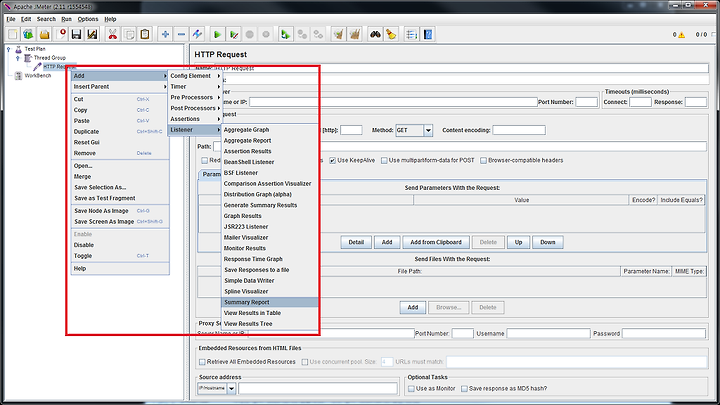Screen dimensions: 720x405
Task: Collapse the Thread Group tree node
Action: point(17,58)
